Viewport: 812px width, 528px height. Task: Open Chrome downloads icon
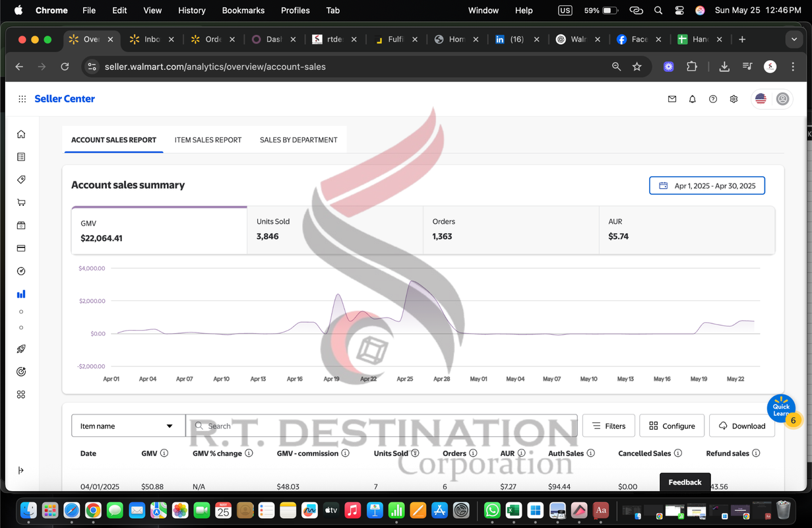[x=724, y=67]
